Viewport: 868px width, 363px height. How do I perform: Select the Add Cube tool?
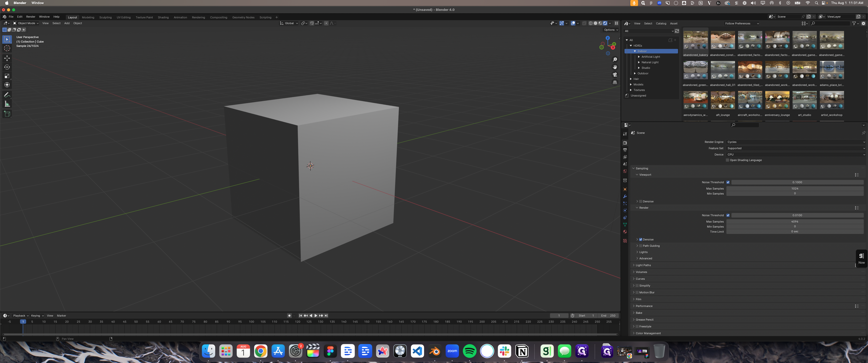[7, 114]
